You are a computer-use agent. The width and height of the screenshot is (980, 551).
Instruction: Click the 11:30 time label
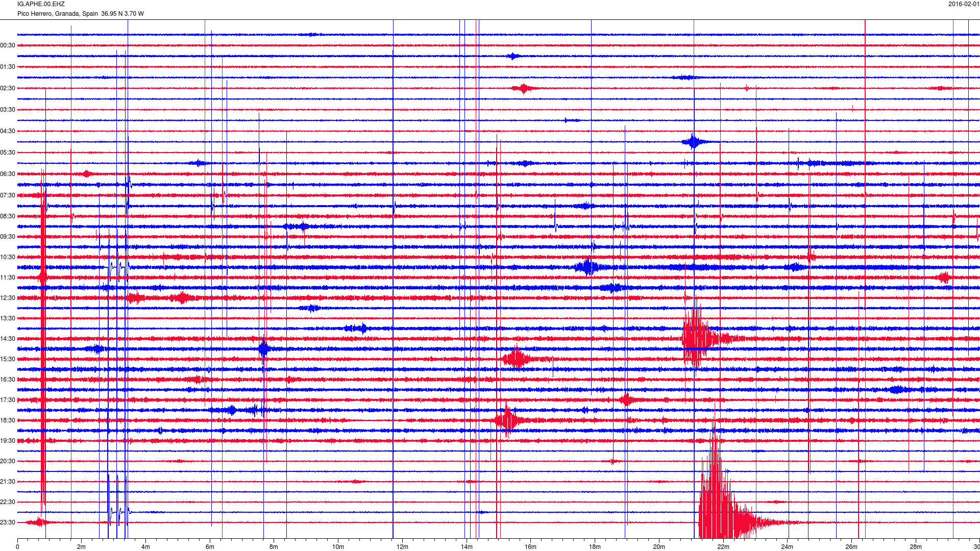coord(8,278)
